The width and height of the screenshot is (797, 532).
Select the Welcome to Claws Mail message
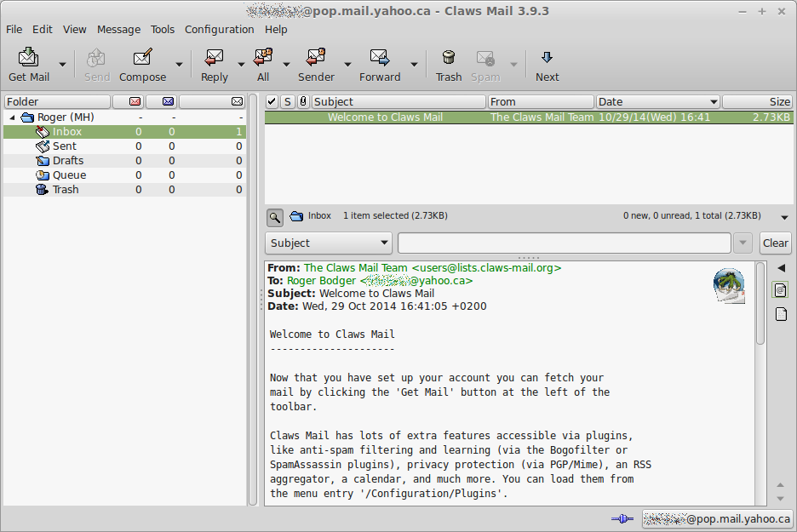point(529,117)
